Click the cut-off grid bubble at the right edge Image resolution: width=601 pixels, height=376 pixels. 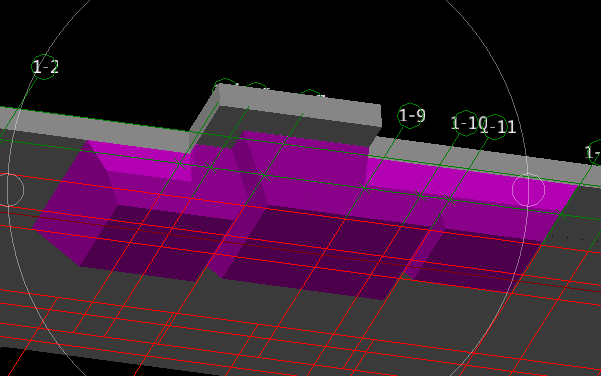[x=594, y=153]
